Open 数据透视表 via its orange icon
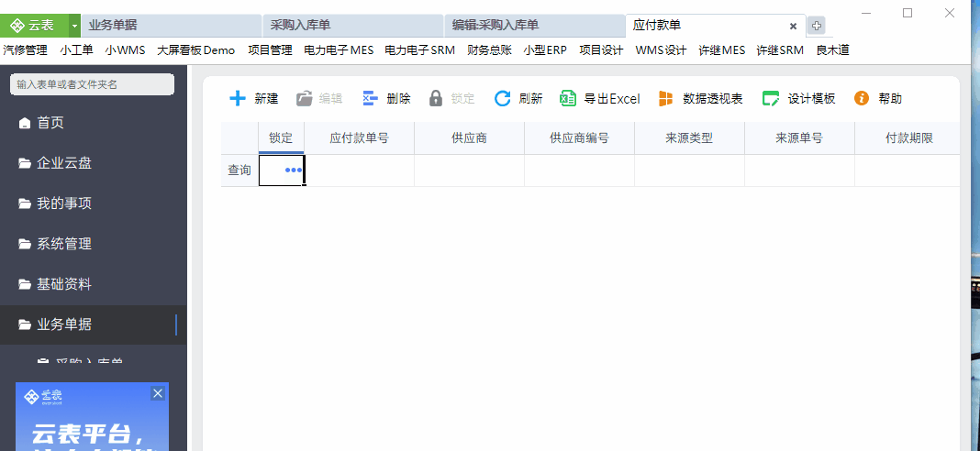980x451 pixels. pos(665,98)
